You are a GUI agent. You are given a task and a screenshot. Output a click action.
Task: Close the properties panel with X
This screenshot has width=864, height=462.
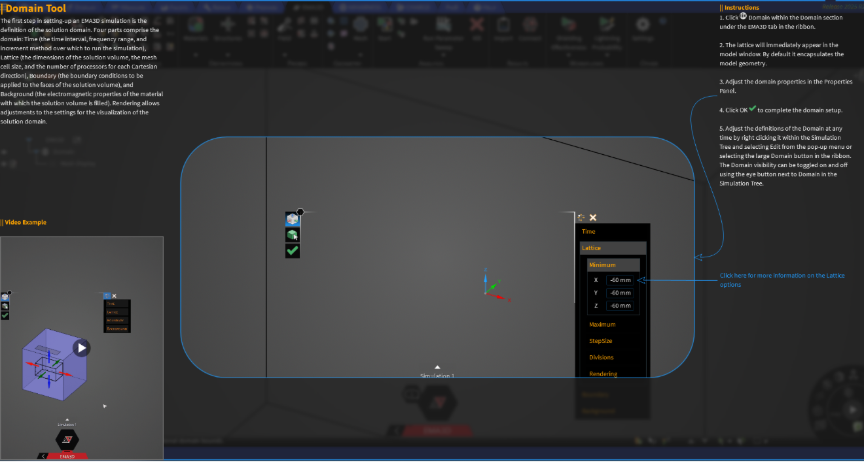593,217
